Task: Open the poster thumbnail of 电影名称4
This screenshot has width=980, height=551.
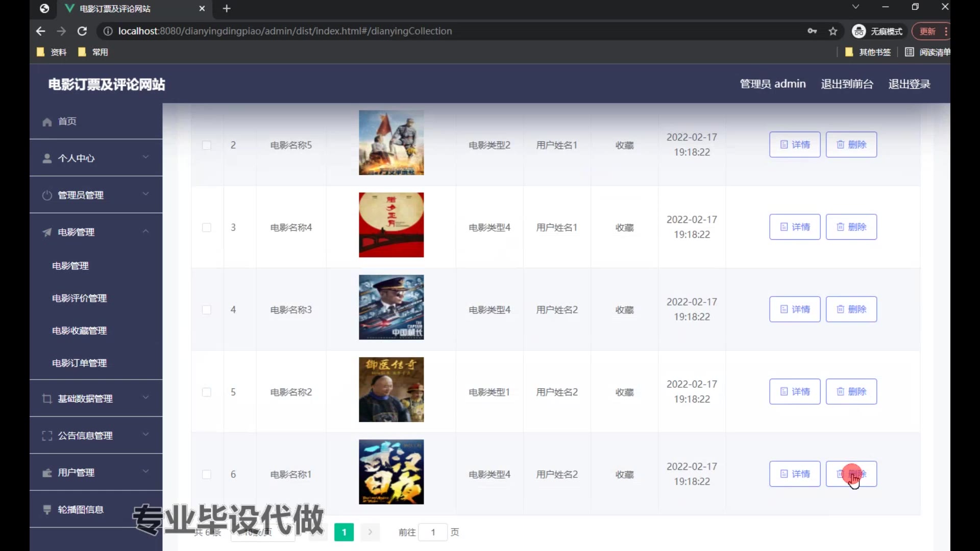Action: click(x=391, y=225)
